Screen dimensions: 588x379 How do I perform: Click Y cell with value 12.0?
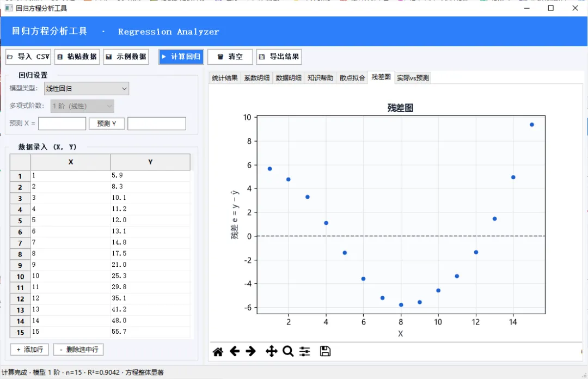pyautogui.click(x=150, y=221)
